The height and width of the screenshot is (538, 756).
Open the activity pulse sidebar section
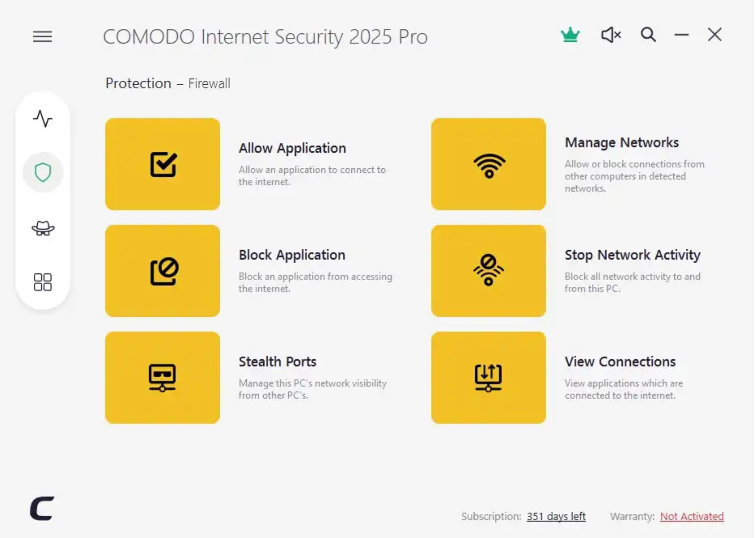(43, 119)
